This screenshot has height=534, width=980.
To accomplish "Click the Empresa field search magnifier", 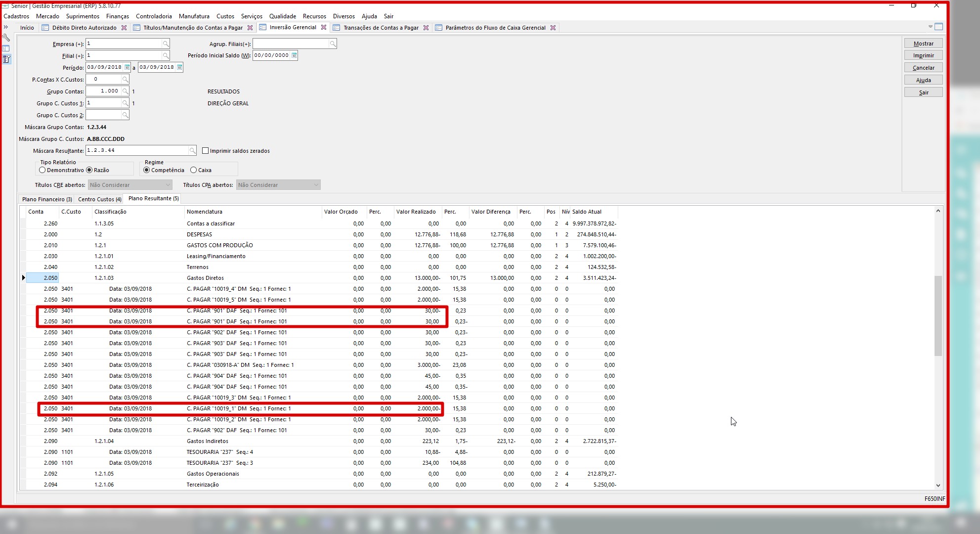I will pos(166,44).
